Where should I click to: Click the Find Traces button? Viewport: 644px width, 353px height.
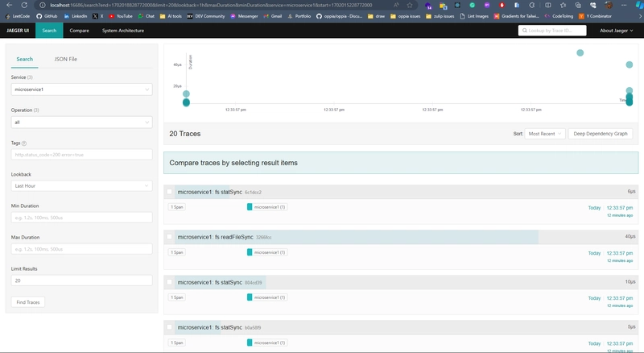pyautogui.click(x=28, y=302)
